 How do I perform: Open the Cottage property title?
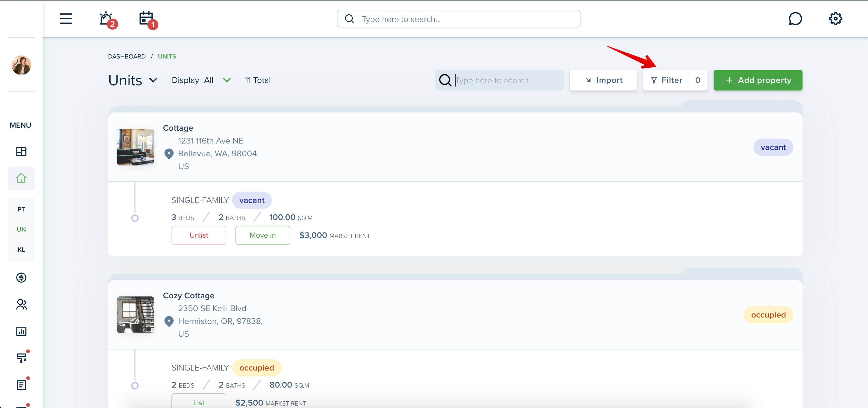(x=178, y=128)
